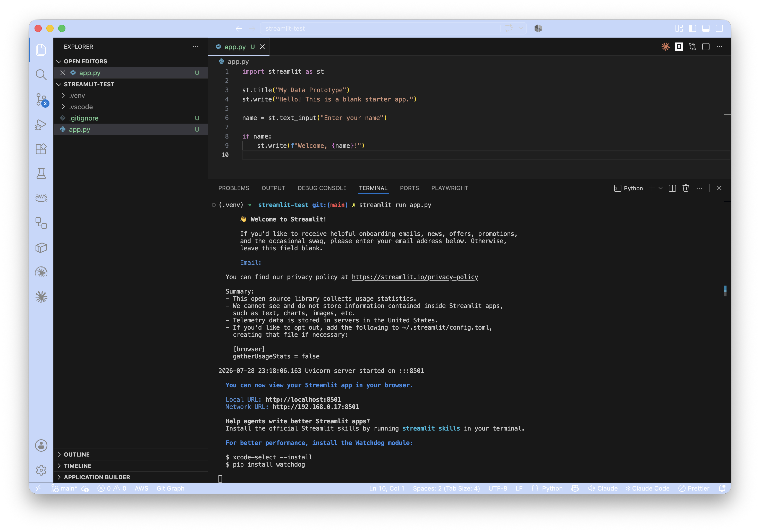Expand the Application Builder section
This screenshot has width=760, height=532.
point(130,477)
